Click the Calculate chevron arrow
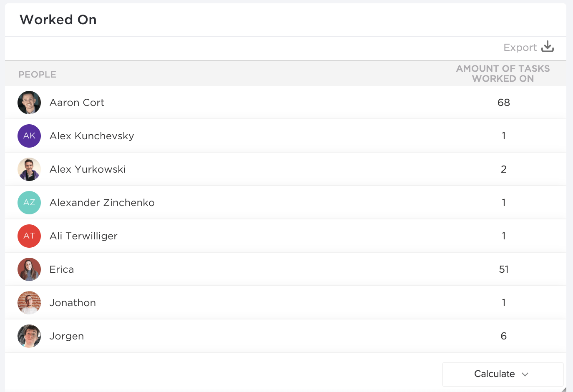Viewport: 573px width, 392px height. pos(525,374)
